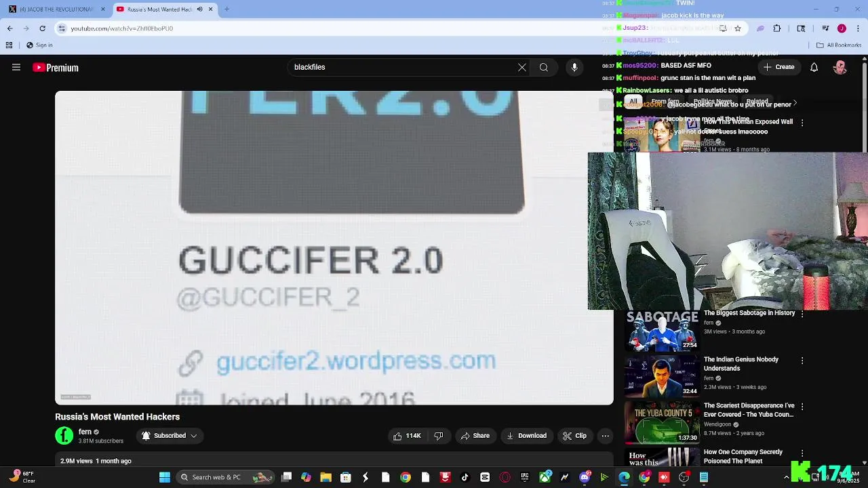The image size is (868, 488).
Task: Open Chrome three-dot menu
Action: pyautogui.click(x=859, y=28)
